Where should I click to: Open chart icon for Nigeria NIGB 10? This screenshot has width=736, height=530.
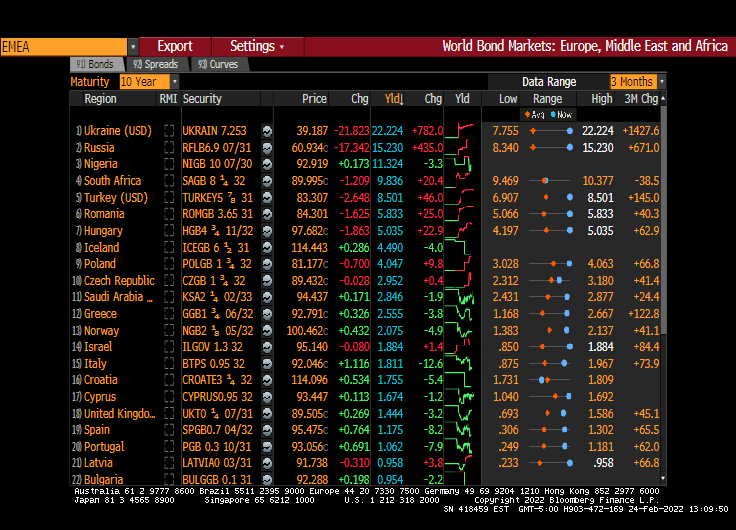[x=268, y=164]
